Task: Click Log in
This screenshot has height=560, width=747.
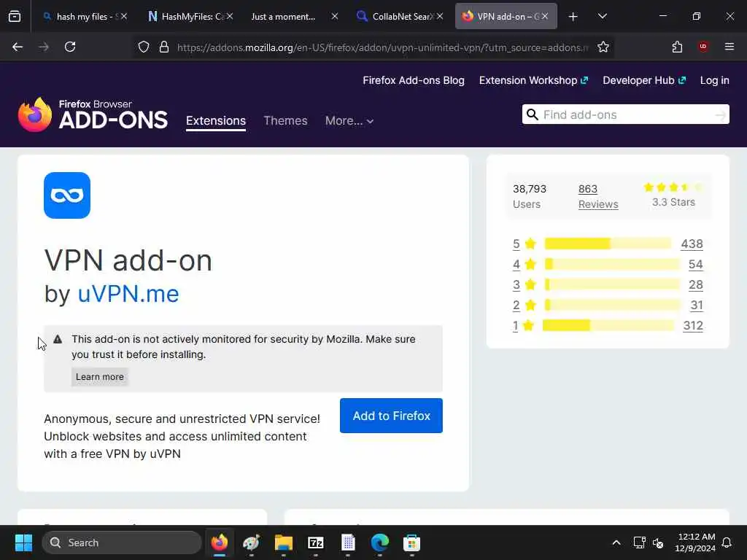Action: (x=714, y=80)
